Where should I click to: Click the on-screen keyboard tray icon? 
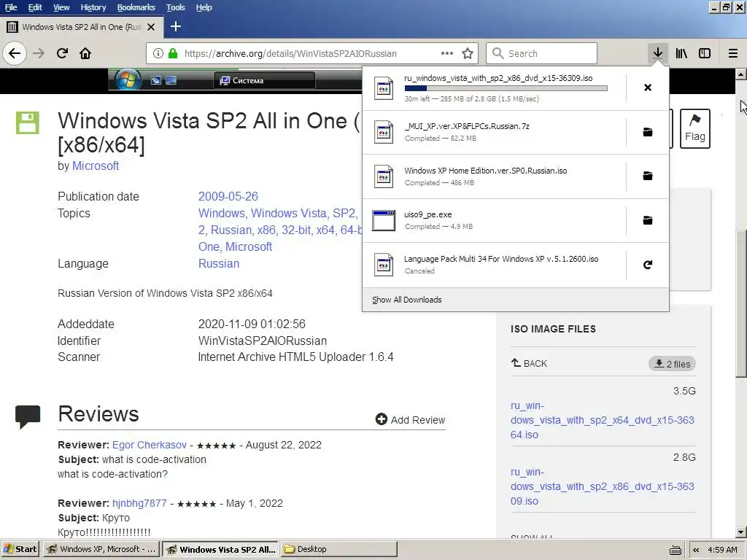[675, 550]
